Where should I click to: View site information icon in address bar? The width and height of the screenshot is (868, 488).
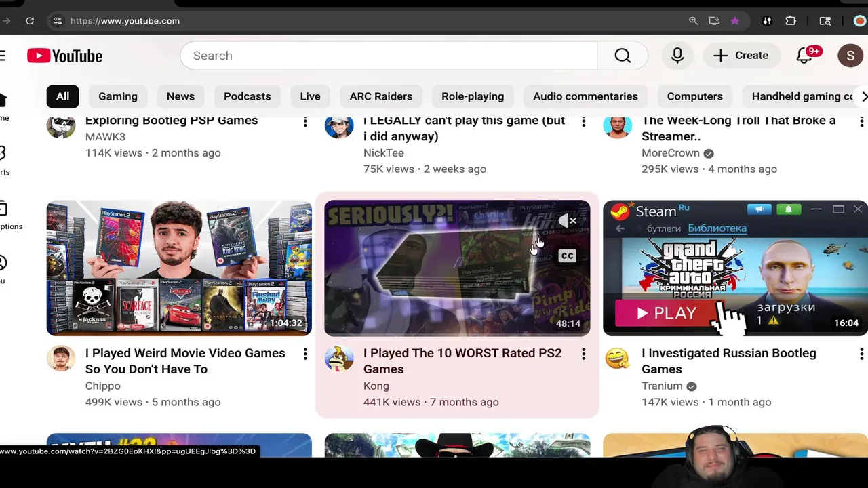[x=57, y=21]
